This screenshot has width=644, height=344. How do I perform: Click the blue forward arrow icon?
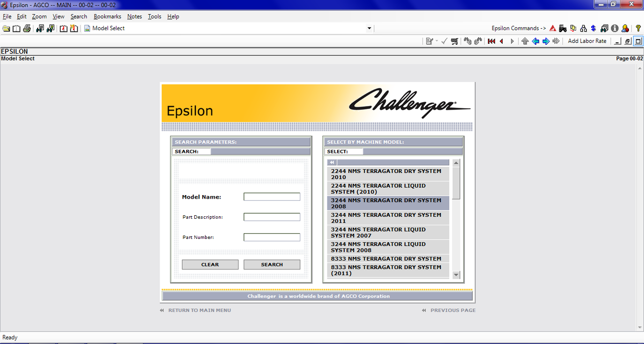pyautogui.click(x=546, y=41)
